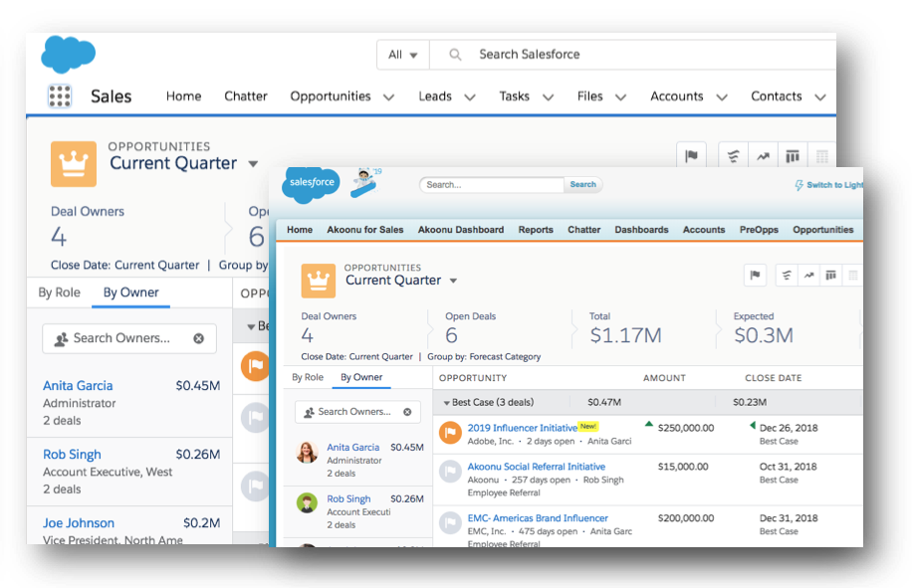Open Chatter tab in Lightning back window
Viewport: 912px width, 588px height.
click(246, 96)
